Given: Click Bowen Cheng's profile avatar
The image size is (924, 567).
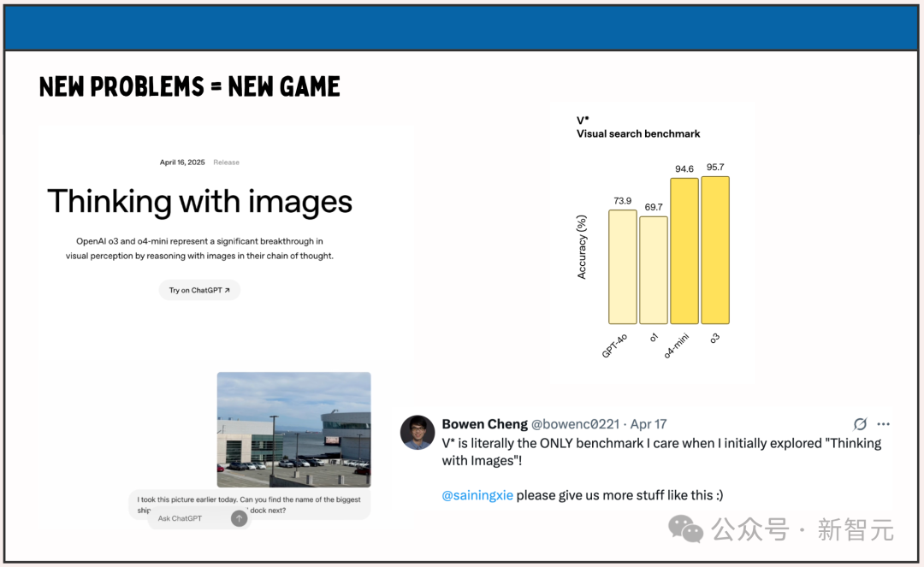Looking at the screenshot, I should point(418,433).
